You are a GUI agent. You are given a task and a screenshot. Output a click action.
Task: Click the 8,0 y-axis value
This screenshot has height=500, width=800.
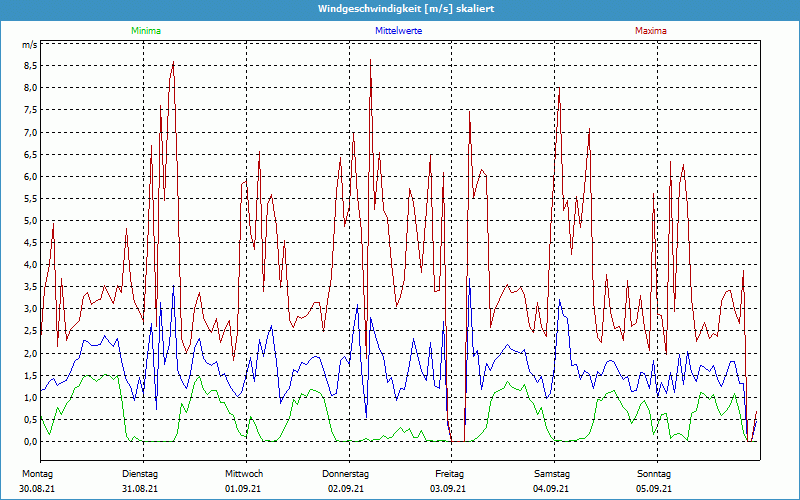[x=31, y=88]
